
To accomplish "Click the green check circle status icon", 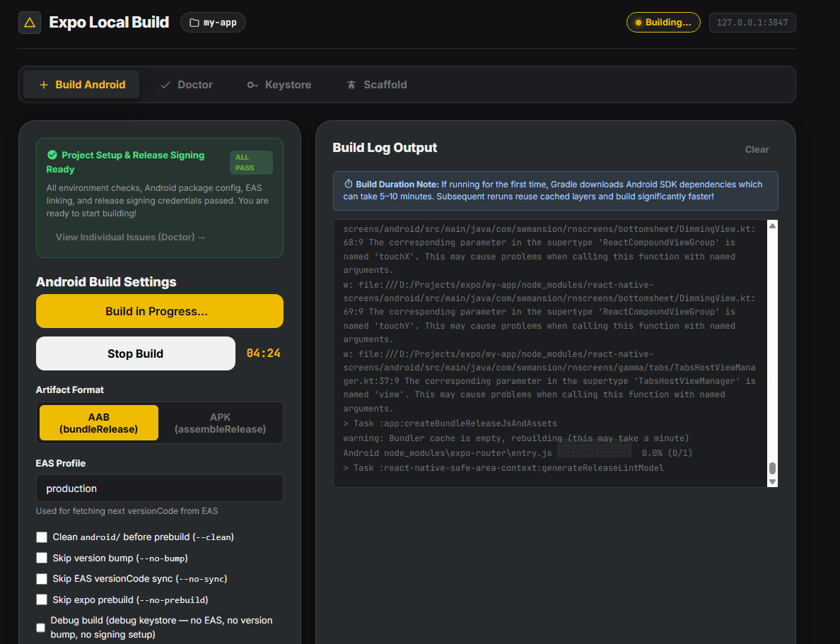I will coord(52,155).
